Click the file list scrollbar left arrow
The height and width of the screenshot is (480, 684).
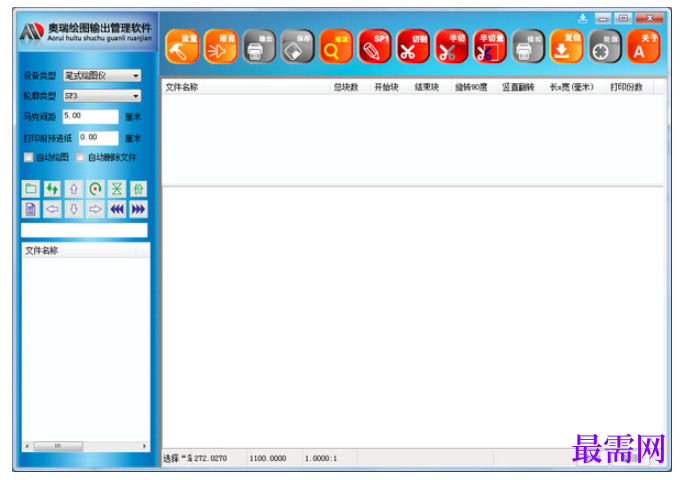[x=27, y=446]
